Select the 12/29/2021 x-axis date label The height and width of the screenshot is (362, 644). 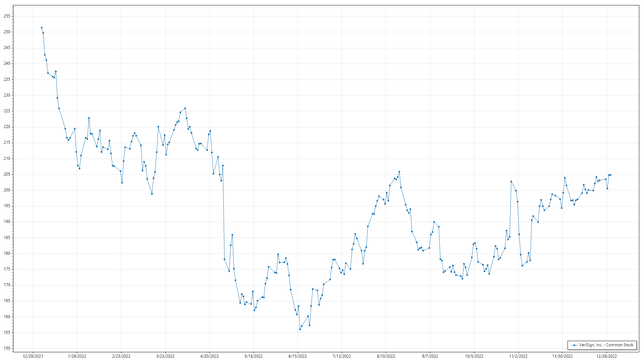[x=33, y=356]
